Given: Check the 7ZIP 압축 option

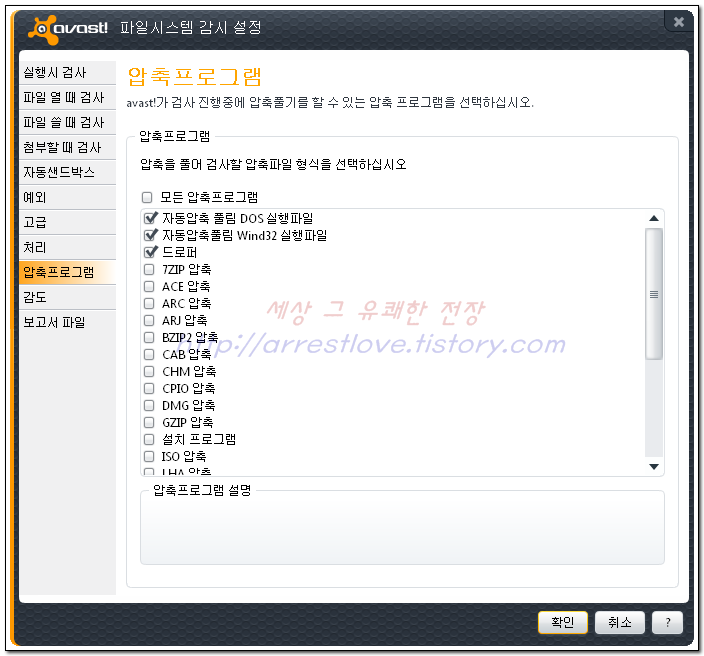Looking at the screenshot, I should click(149, 269).
